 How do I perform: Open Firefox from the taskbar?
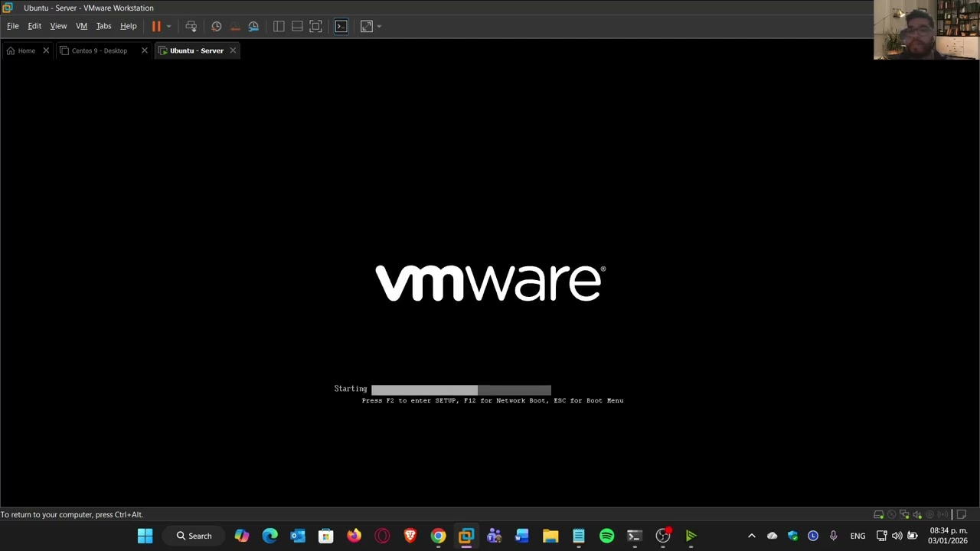[354, 536]
